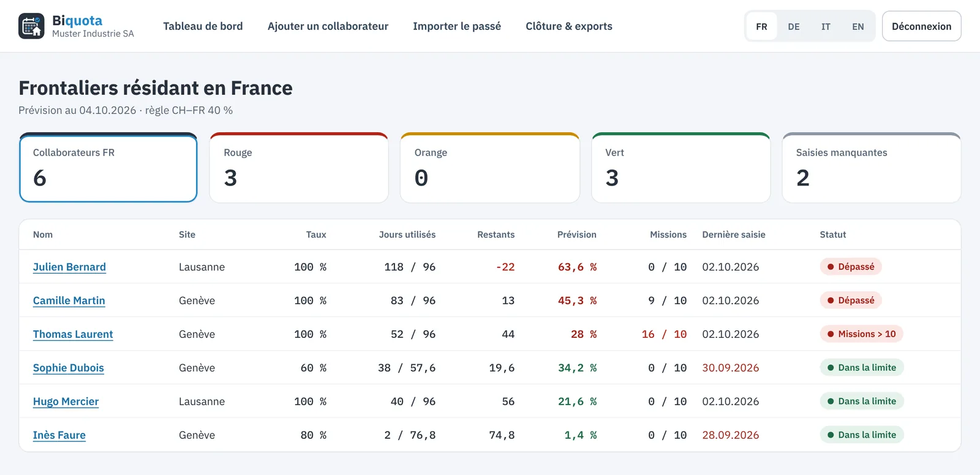Click the 28.09.2026 last entry date
The image size is (980, 475).
click(731, 435)
